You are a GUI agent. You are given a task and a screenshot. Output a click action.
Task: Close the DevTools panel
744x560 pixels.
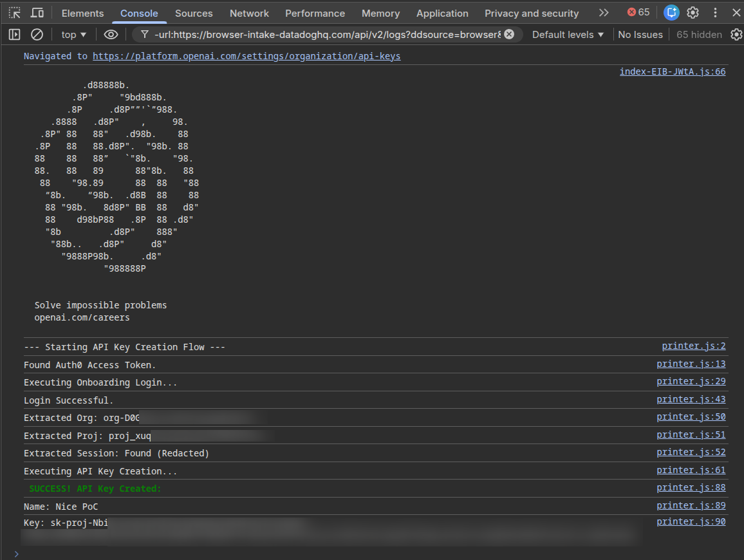(x=736, y=13)
